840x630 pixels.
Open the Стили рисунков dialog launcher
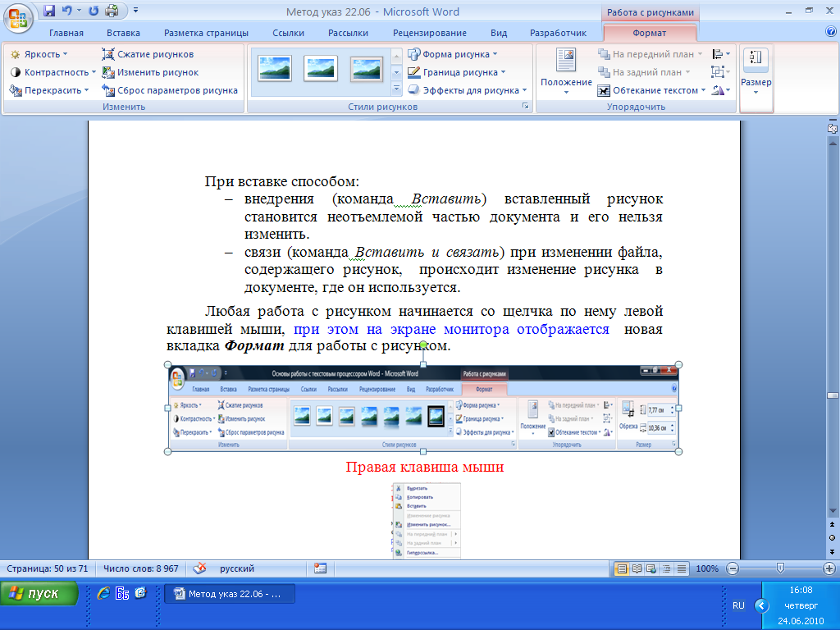click(526, 106)
